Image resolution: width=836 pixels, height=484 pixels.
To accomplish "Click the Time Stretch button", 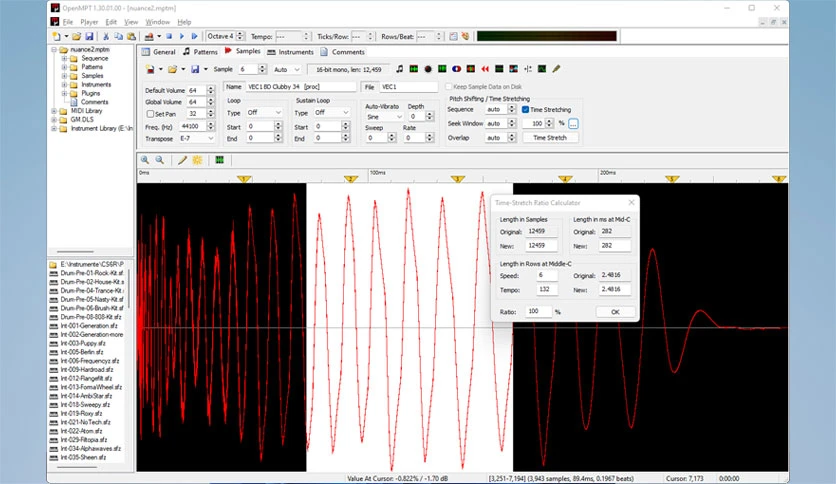I will [x=550, y=138].
